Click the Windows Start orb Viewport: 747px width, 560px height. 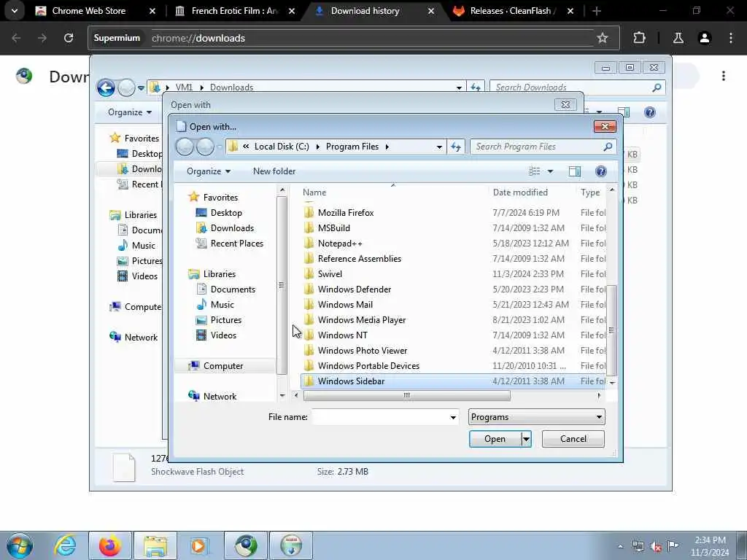pyautogui.click(x=20, y=545)
